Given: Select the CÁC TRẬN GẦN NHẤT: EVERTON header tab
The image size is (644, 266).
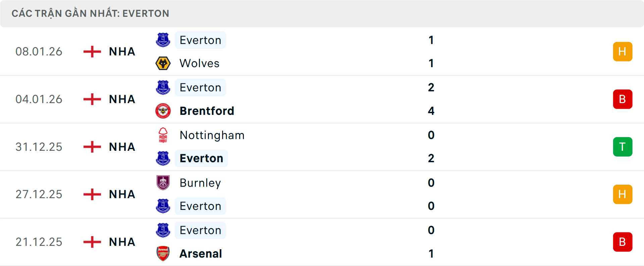Looking at the screenshot, I should [90, 13].
